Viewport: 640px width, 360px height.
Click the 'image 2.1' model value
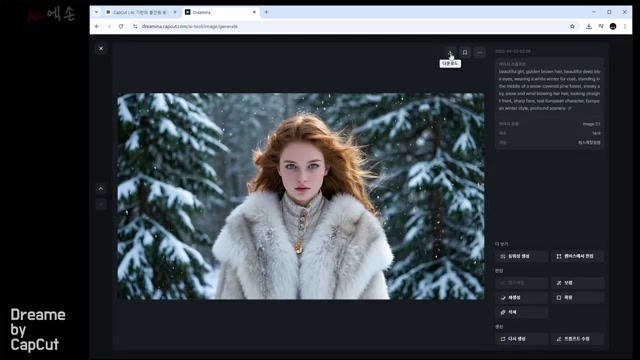point(591,124)
